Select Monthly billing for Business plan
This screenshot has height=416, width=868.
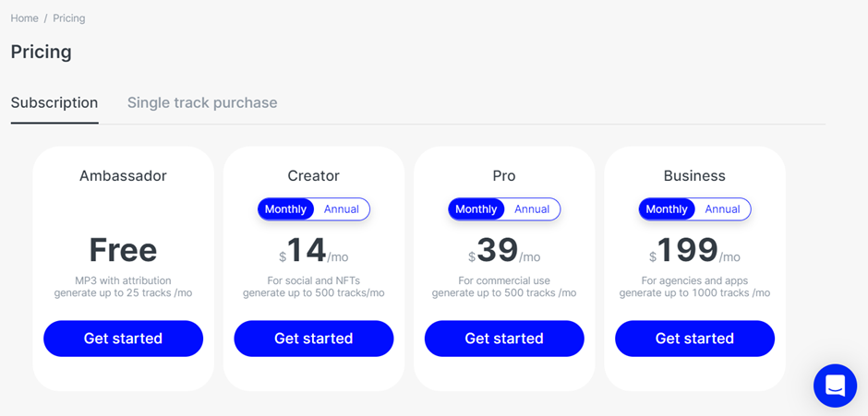(x=667, y=209)
